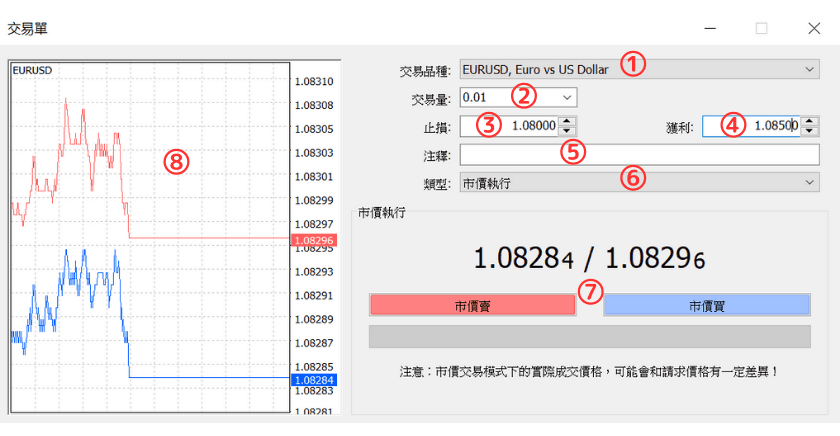Expand the 交易量 volume dropdown arrow
The width and height of the screenshot is (840, 436).
click(x=568, y=98)
